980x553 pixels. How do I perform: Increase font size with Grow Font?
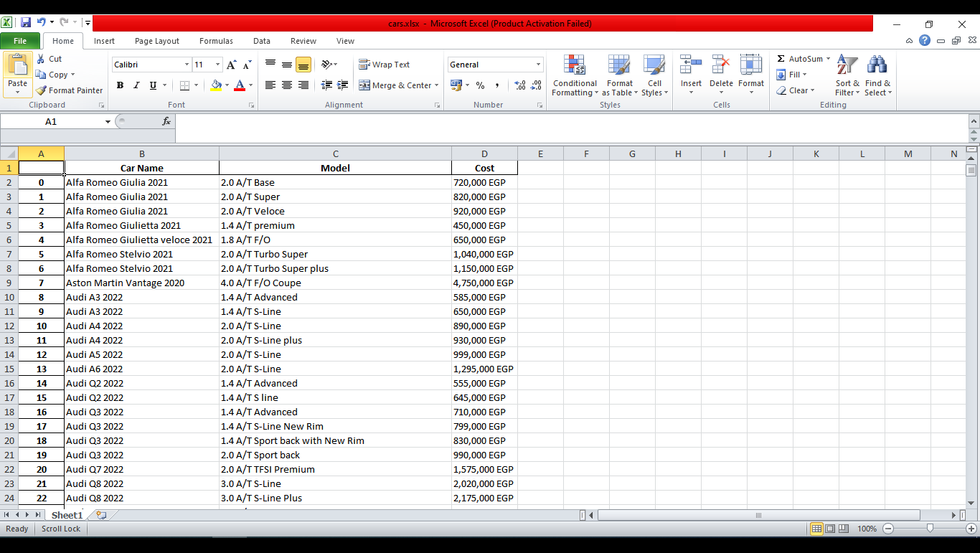click(231, 65)
